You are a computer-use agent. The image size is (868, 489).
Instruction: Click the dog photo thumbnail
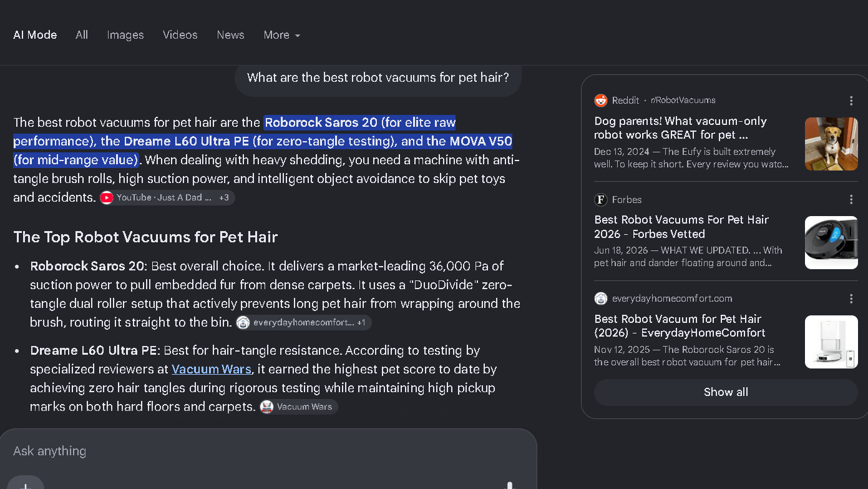831,144
